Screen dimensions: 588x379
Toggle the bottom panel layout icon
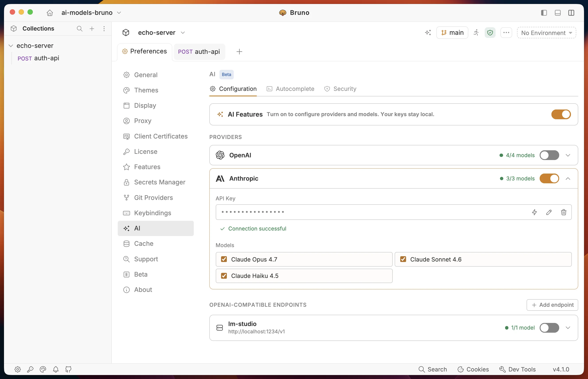pos(558,13)
